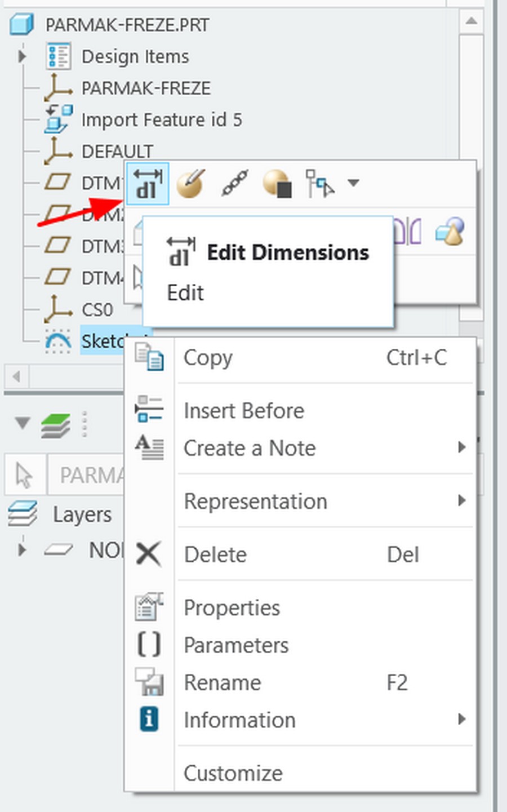Viewport: 507px width, 812px height.
Task: Select the DTM3 datum plane
Action: pos(84,246)
